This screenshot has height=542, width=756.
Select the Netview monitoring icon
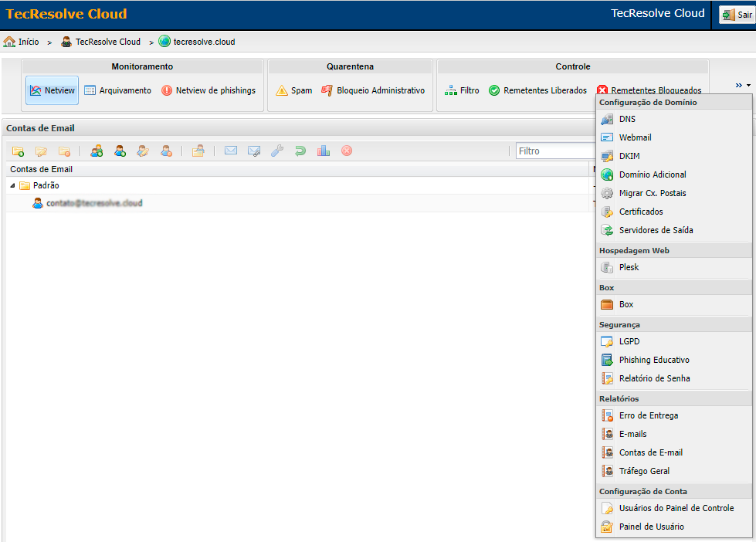[51, 90]
